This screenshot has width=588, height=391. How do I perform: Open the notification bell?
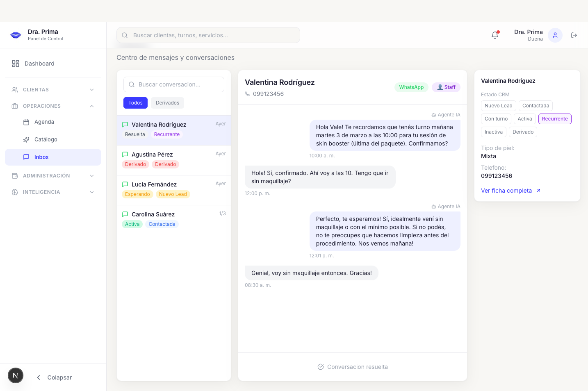pyautogui.click(x=495, y=35)
